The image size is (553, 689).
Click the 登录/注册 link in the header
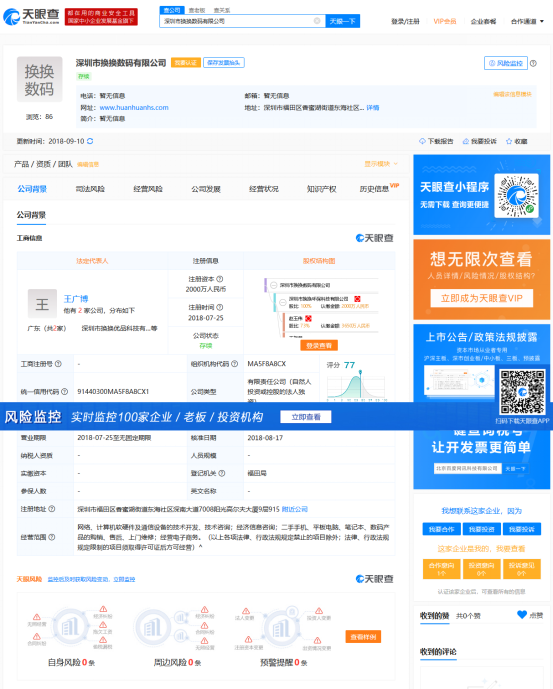pos(405,21)
